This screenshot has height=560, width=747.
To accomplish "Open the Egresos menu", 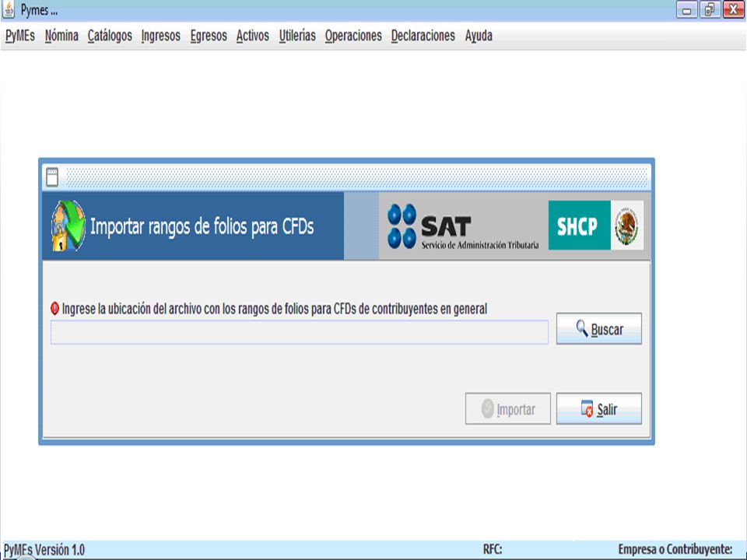I will [x=209, y=36].
